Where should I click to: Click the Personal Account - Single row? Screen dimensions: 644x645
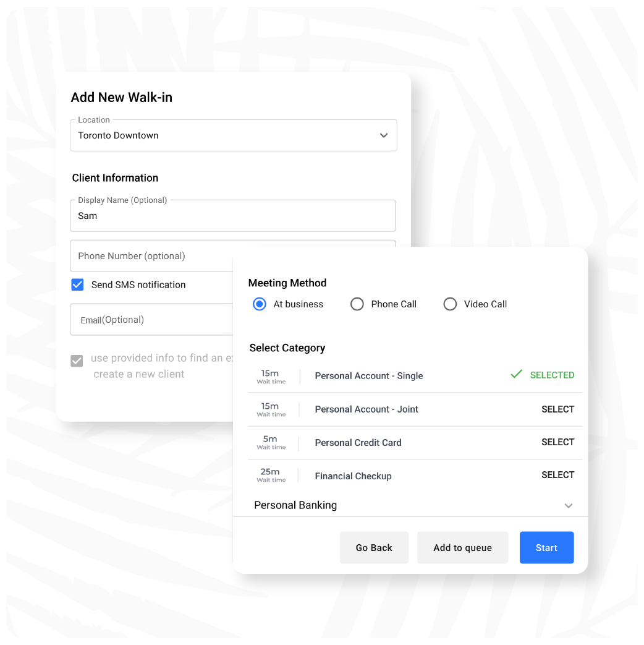click(415, 376)
